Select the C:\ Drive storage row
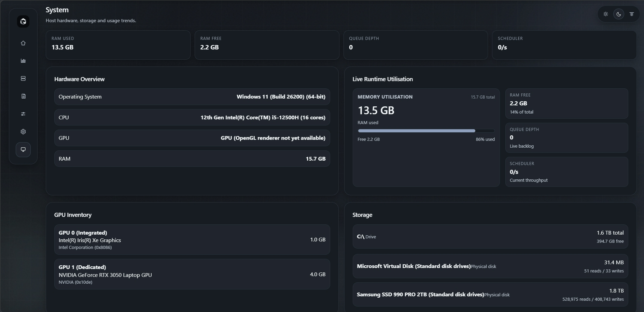This screenshot has width=644, height=312. click(490, 237)
